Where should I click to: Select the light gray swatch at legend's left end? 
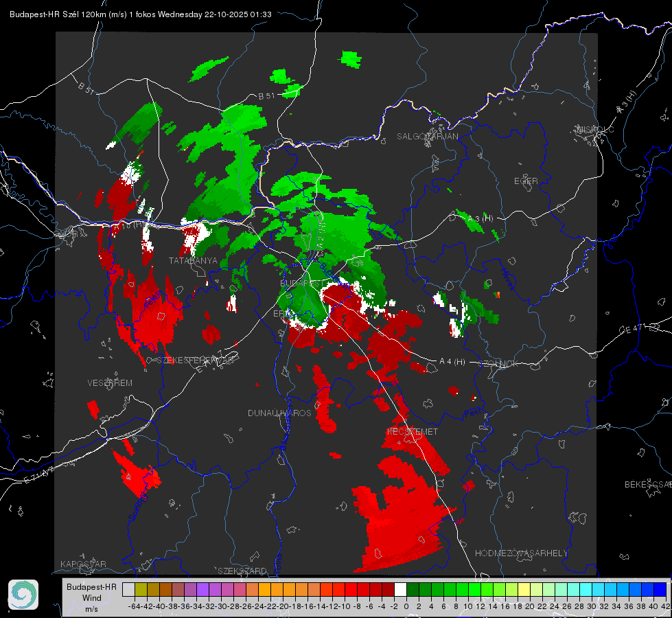click(x=128, y=589)
